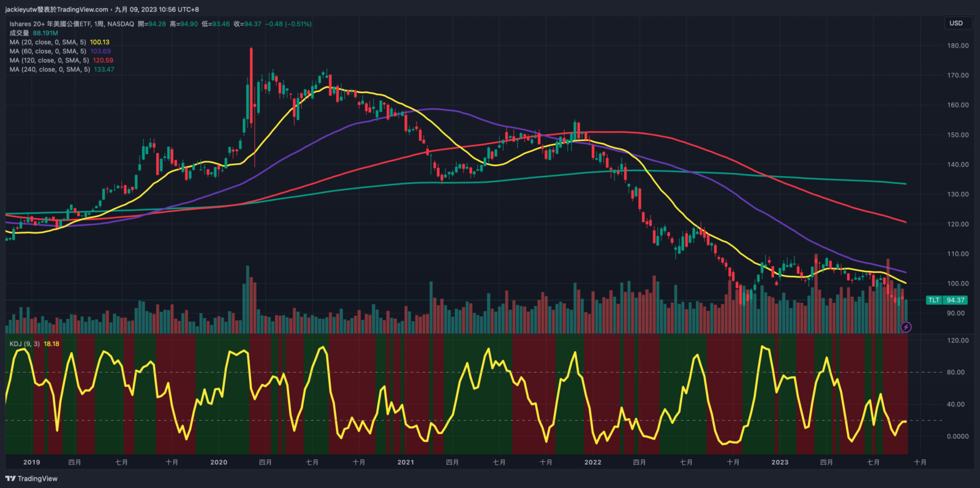
Task: Select the MA 120 indicator legend
Action: click(x=49, y=61)
